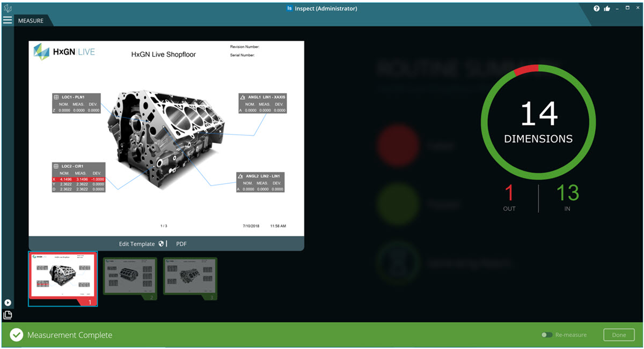The height and width of the screenshot is (349, 644).
Task: Switch to the MEASURE tab
Action: (31, 20)
